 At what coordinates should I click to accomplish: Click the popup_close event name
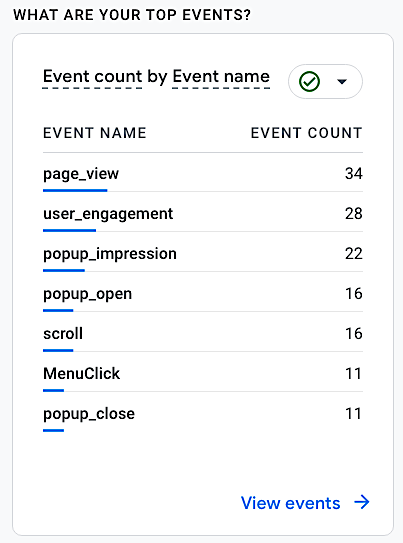click(x=89, y=414)
